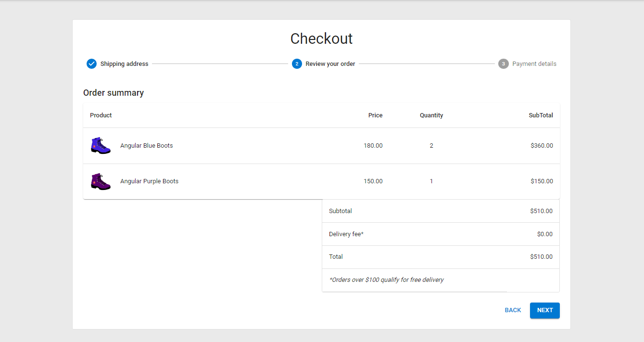Select the Review your order step label
Image resolution: width=644 pixels, height=342 pixels.
point(330,64)
